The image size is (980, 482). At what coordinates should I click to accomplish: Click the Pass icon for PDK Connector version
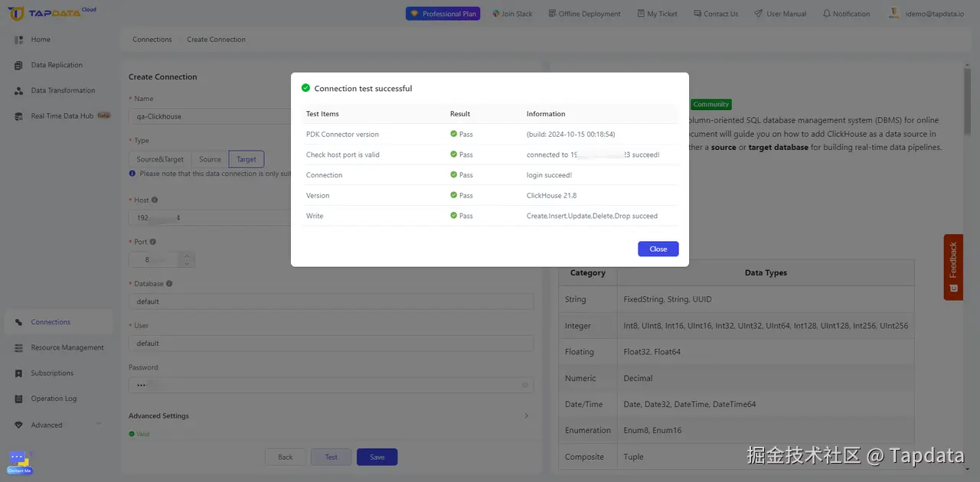[453, 134]
